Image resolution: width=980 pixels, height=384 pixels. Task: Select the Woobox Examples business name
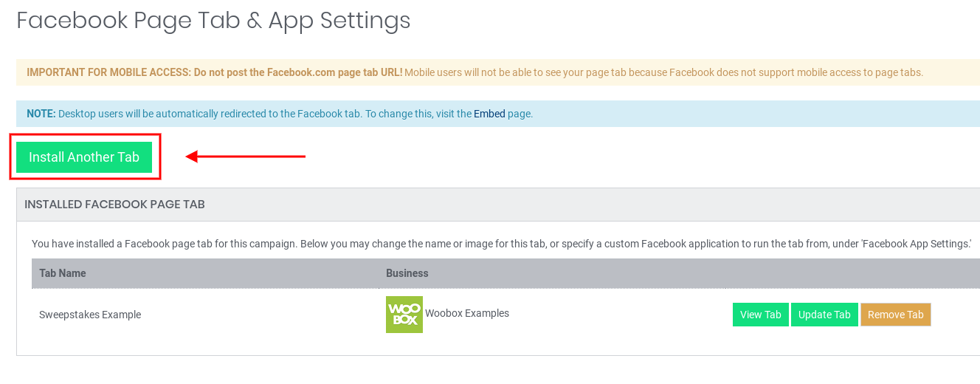point(467,313)
